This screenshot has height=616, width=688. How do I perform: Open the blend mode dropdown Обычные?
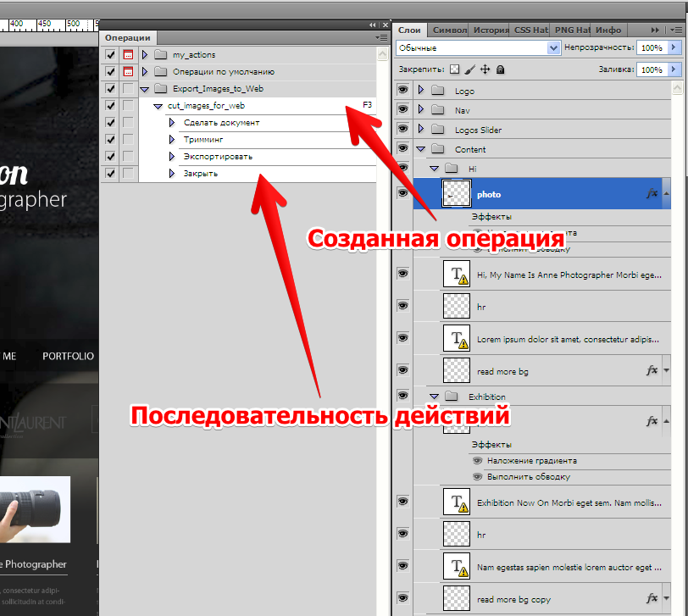point(553,47)
